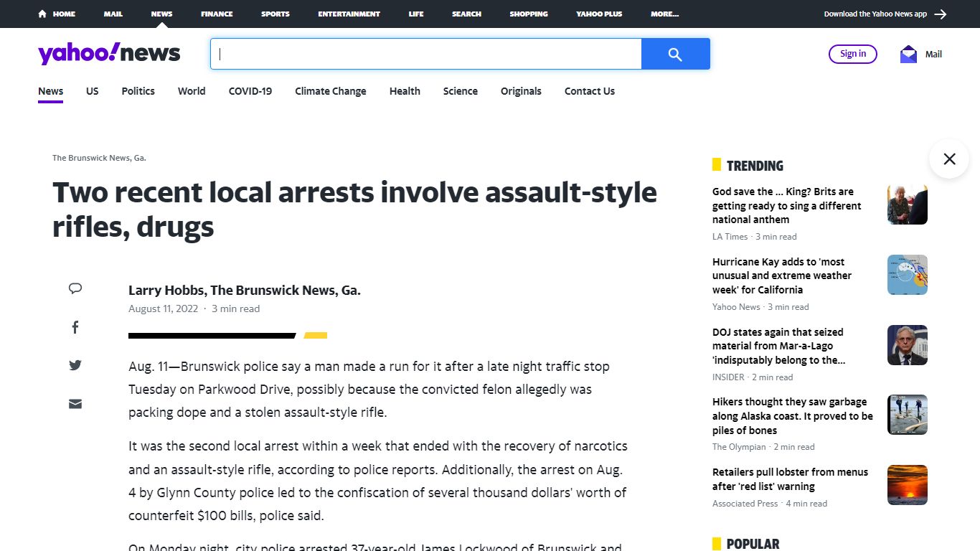Open Search in the top navigation bar

coord(466,14)
